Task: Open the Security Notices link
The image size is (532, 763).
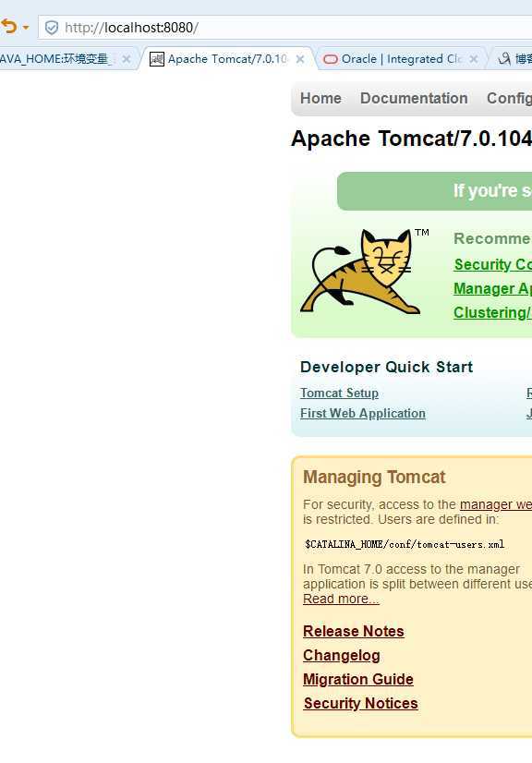Action: (x=360, y=703)
